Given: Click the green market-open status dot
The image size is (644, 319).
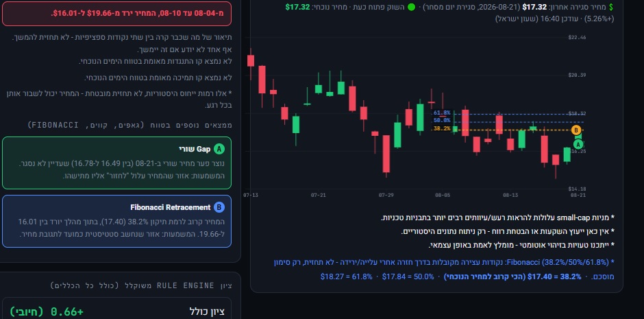Looking at the screenshot, I should [x=411, y=8].
